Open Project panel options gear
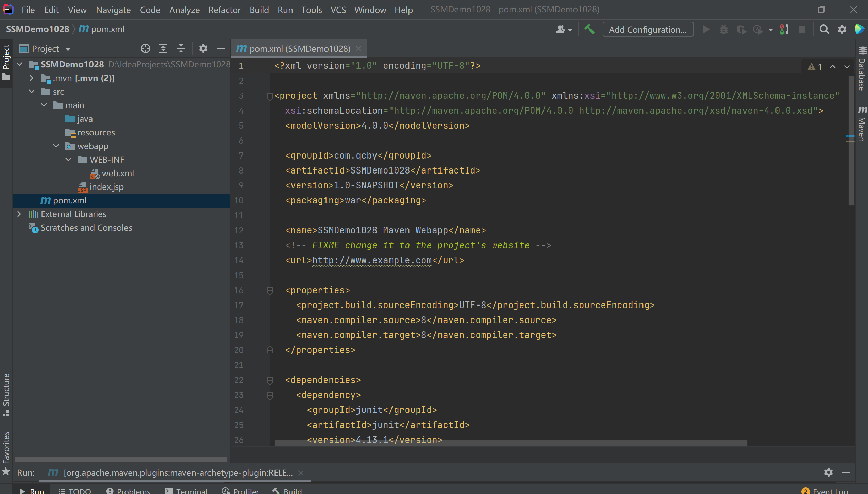 pos(203,49)
